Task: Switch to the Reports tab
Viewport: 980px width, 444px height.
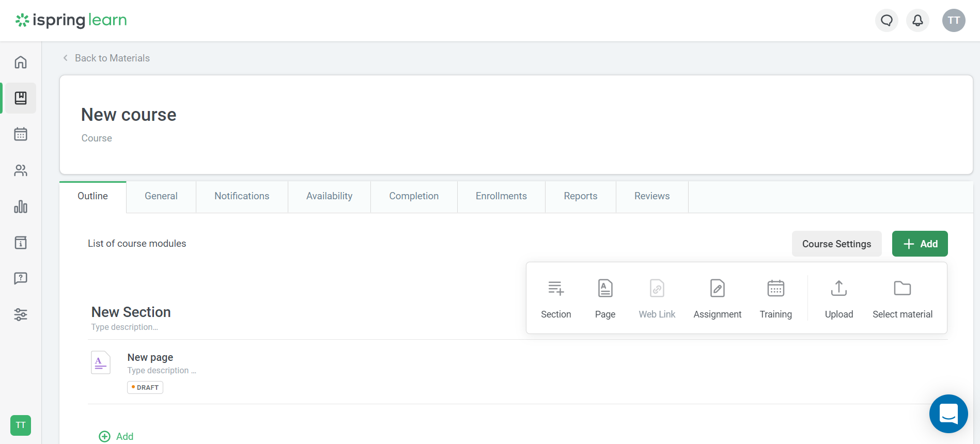Action: click(581, 196)
